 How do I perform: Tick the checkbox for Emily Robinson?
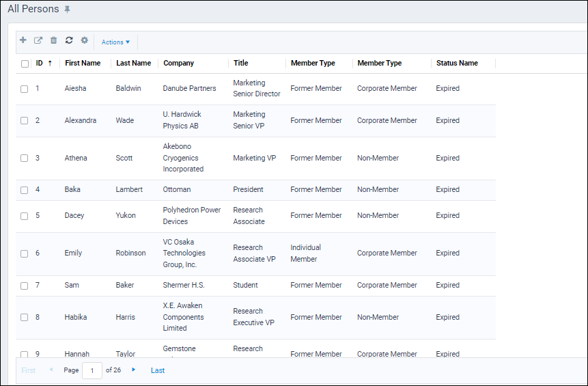25,253
